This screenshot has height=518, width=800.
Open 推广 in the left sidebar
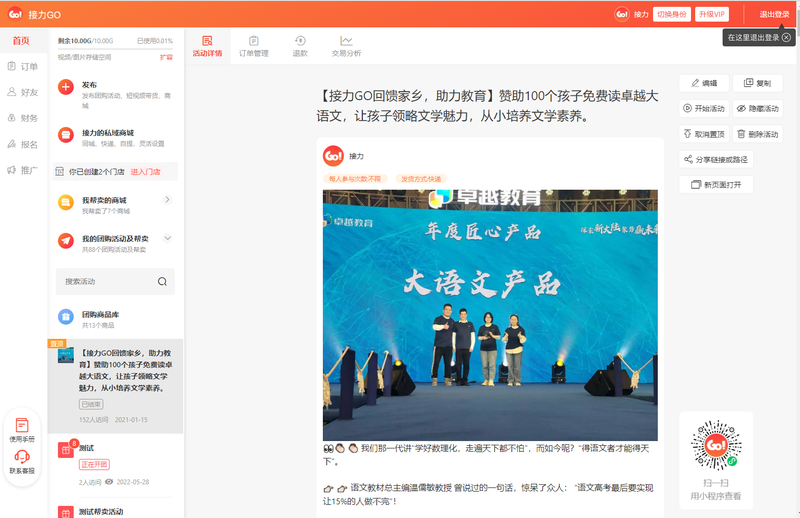[x=22, y=170]
